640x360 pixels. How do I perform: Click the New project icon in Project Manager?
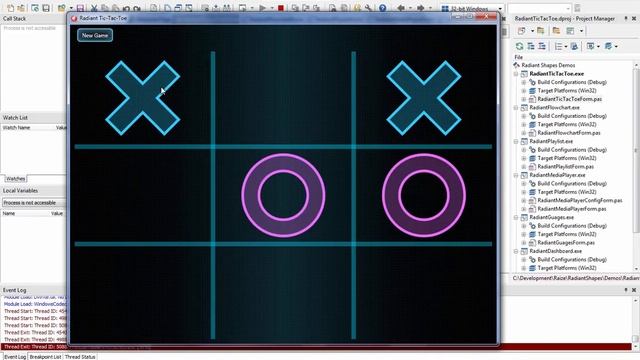pos(522,31)
